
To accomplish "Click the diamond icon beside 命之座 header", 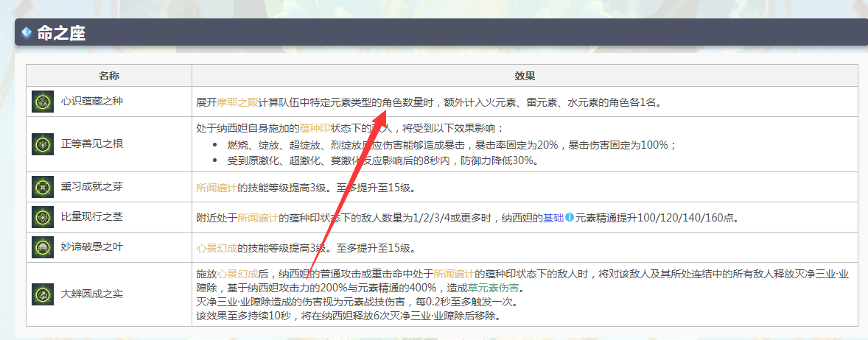I will click(26, 32).
